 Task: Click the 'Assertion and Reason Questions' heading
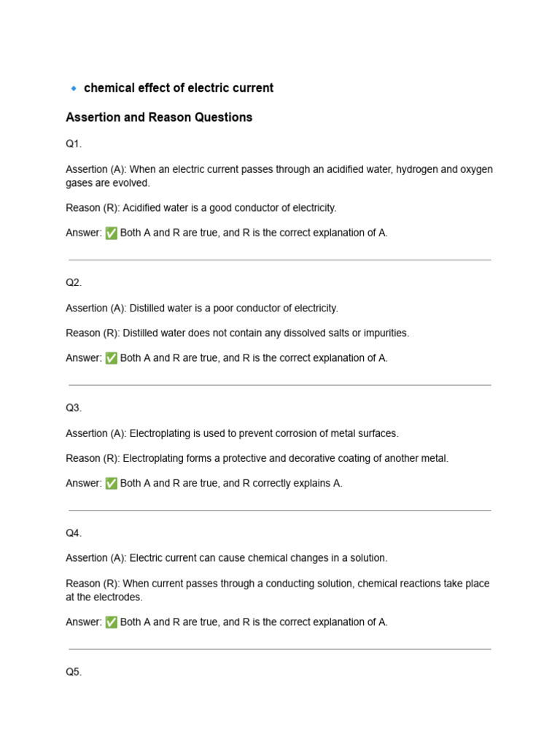(x=159, y=117)
